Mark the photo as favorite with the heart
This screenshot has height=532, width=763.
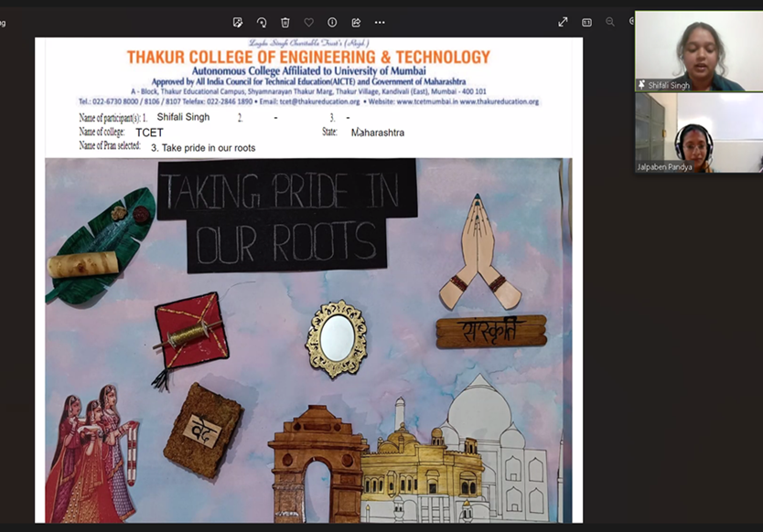tap(308, 22)
